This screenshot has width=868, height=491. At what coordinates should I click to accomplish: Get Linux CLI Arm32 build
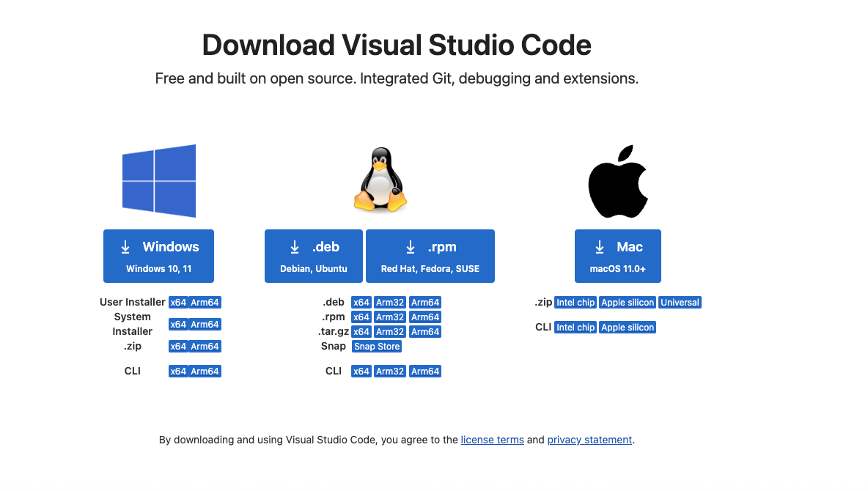click(390, 372)
